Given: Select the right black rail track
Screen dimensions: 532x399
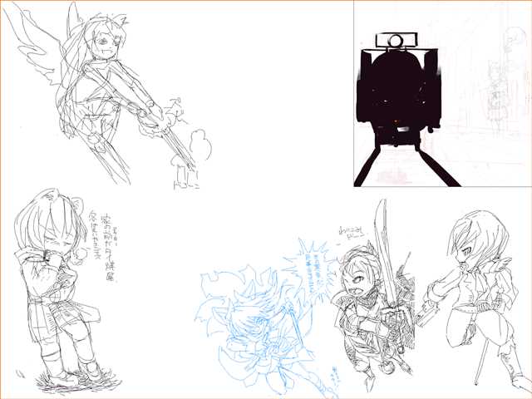Looking at the screenshot, I should click(x=437, y=166).
